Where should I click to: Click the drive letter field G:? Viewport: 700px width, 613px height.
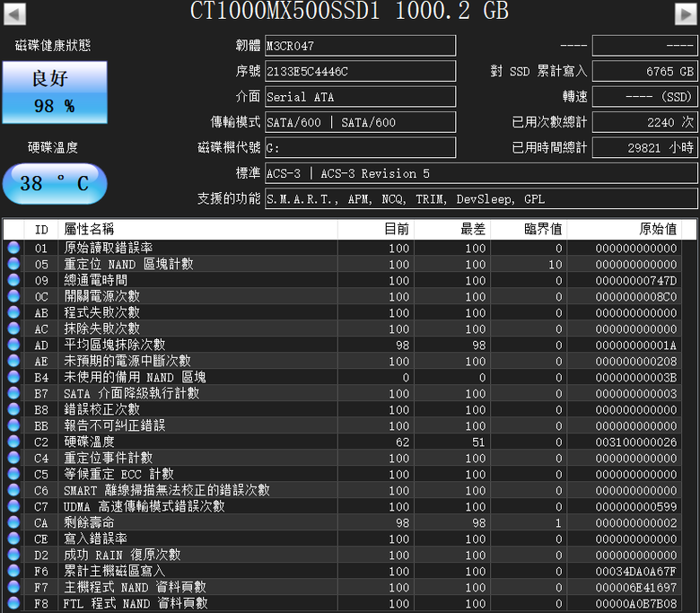(360, 147)
